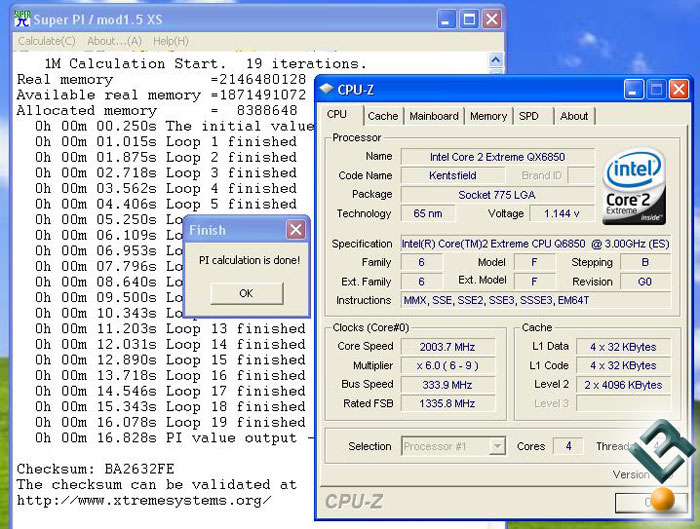Click the Instructions value MMX, SSE list
This screenshot has height=529, width=700.
pos(536,300)
